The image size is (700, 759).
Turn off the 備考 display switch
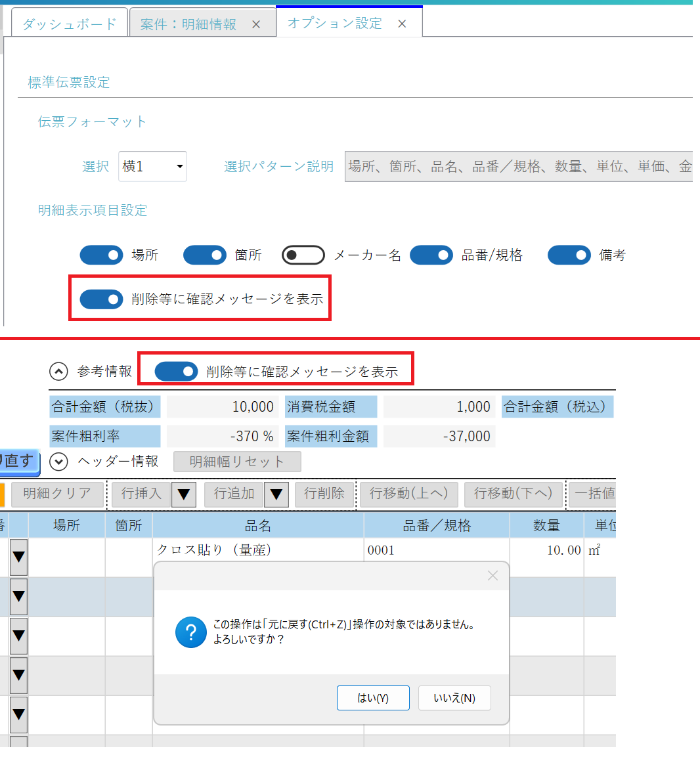coord(569,255)
